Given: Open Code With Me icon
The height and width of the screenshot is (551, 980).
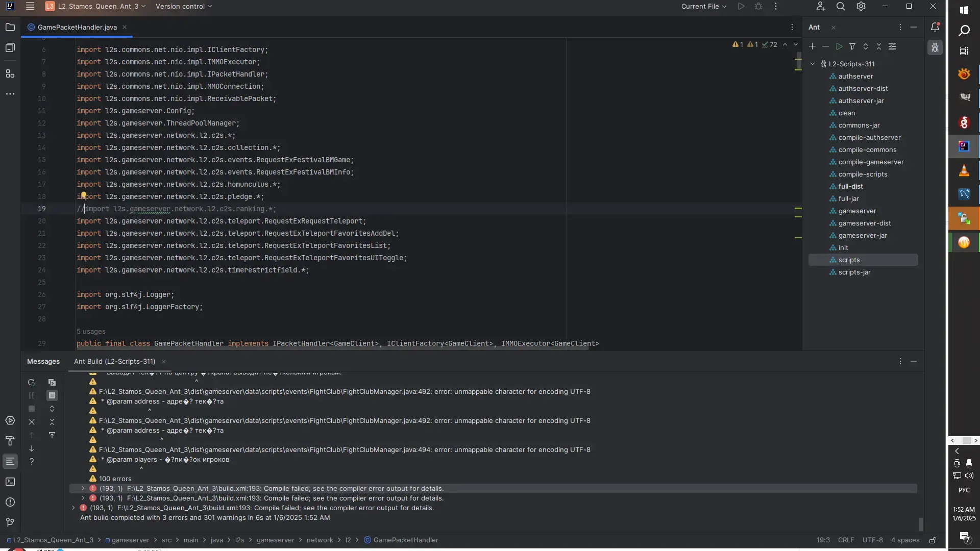Looking at the screenshot, I should click(x=820, y=6).
